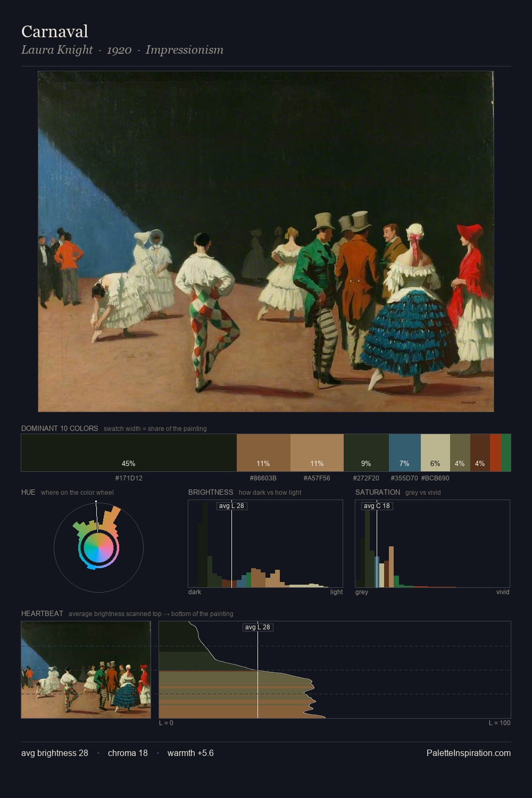Click the 'BRIGHTNESS' section heading
Image resolution: width=532 pixels, height=798 pixels.
211,492
